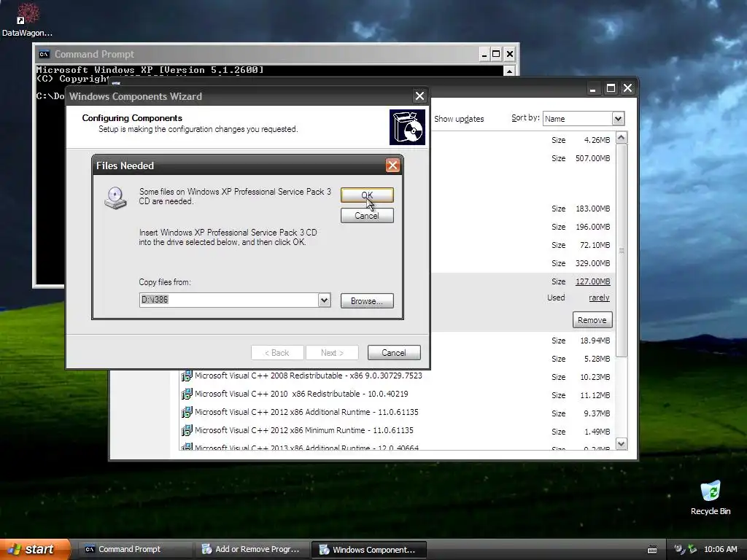The image size is (747, 560).
Task: Click the Remove button for selected program
Action: (x=592, y=320)
